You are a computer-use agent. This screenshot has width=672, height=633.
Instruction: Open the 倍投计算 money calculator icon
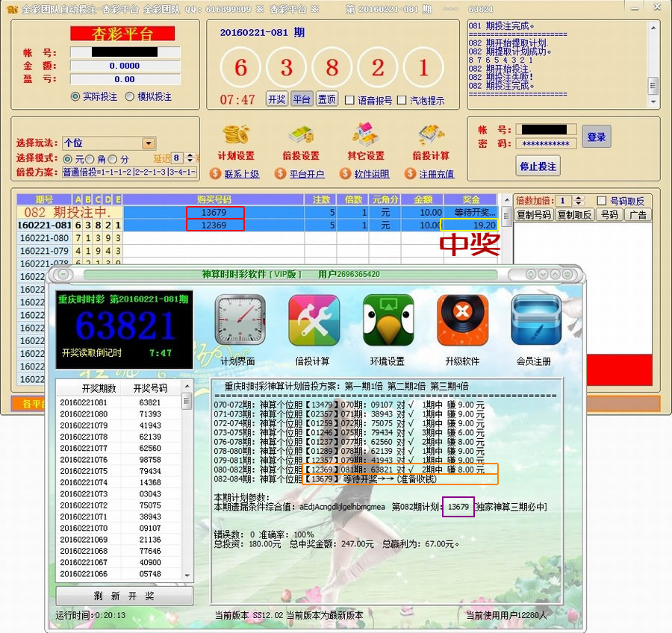pyautogui.click(x=431, y=135)
